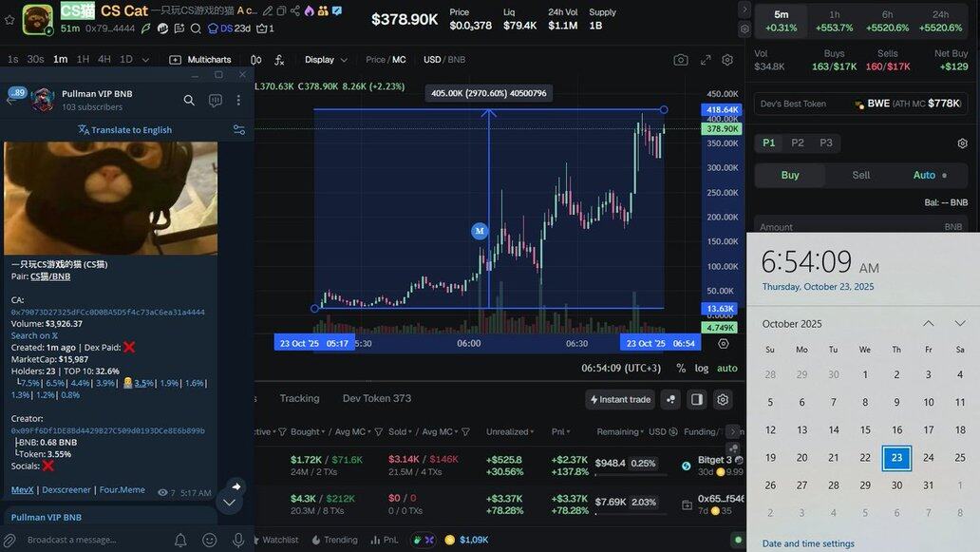Screen dimensions: 980x552
Task: Take a chart snapshot with camera icon
Action: 681,60
